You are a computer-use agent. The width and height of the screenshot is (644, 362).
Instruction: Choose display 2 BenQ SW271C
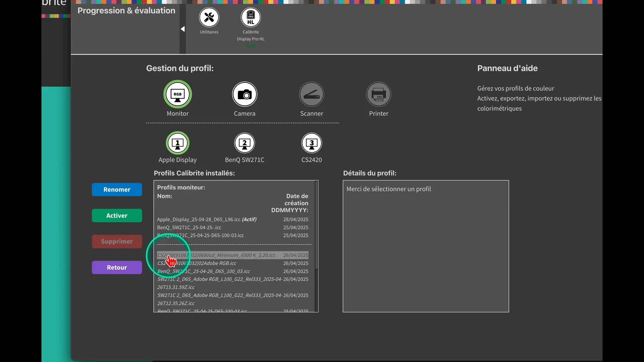(x=245, y=143)
